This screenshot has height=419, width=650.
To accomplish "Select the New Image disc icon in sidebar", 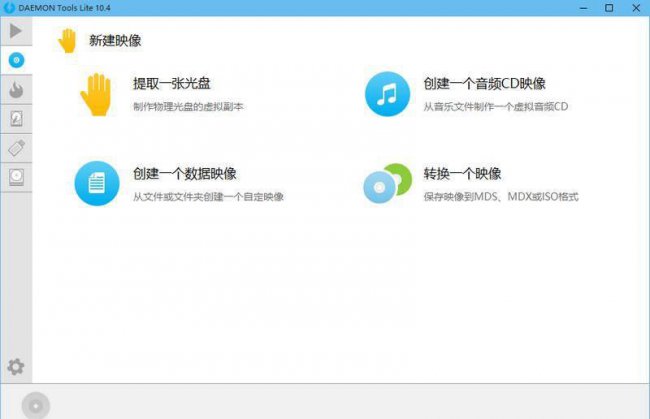I will click(17, 61).
